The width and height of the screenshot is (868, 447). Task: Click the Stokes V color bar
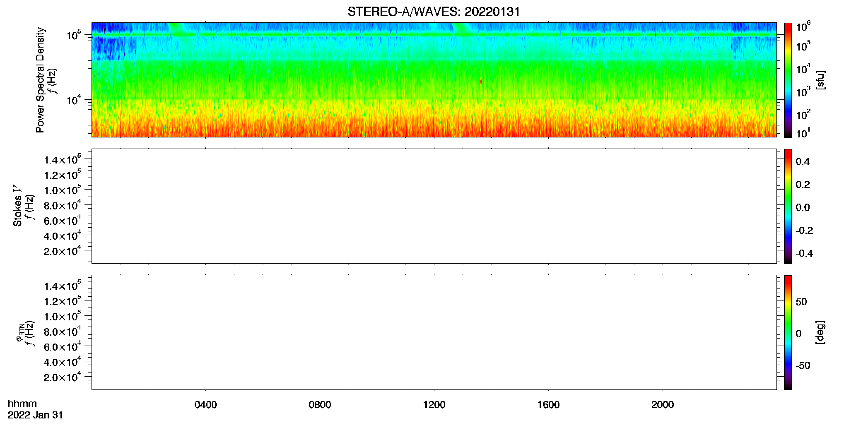coord(788,206)
